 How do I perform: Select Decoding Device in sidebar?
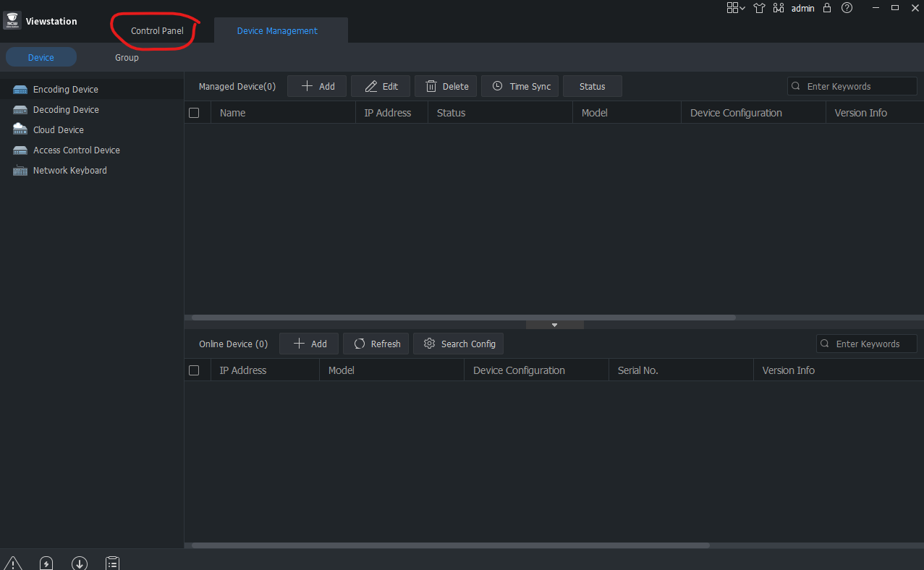point(92,110)
